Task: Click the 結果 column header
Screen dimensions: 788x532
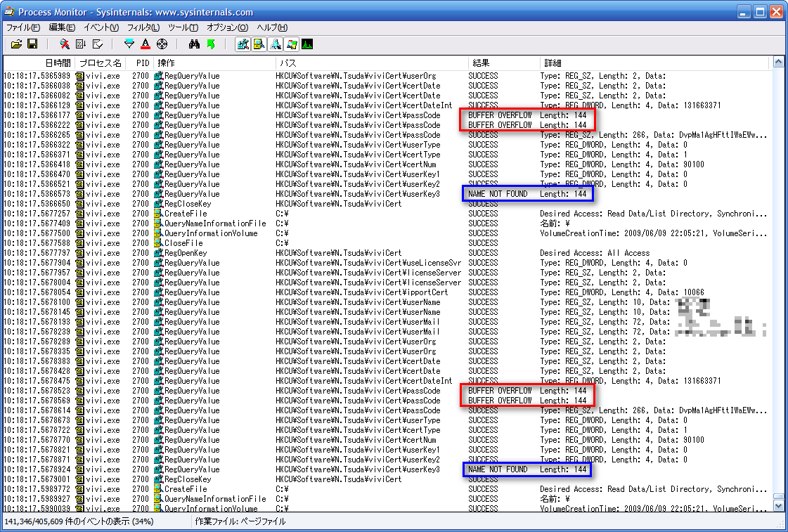Action: (482, 63)
